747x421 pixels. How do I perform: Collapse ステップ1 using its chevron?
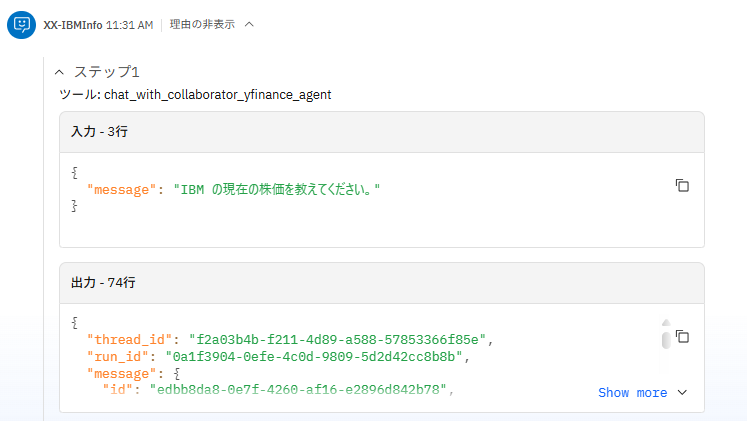click(x=59, y=72)
